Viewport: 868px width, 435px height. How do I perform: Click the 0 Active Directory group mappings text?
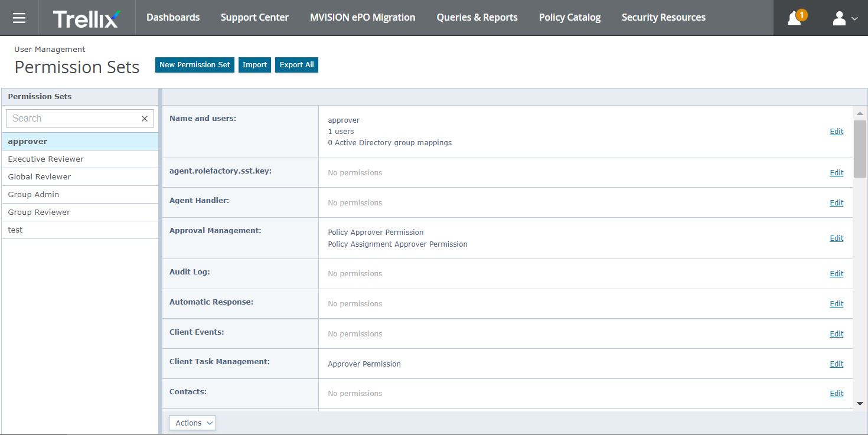pos(390,143)
